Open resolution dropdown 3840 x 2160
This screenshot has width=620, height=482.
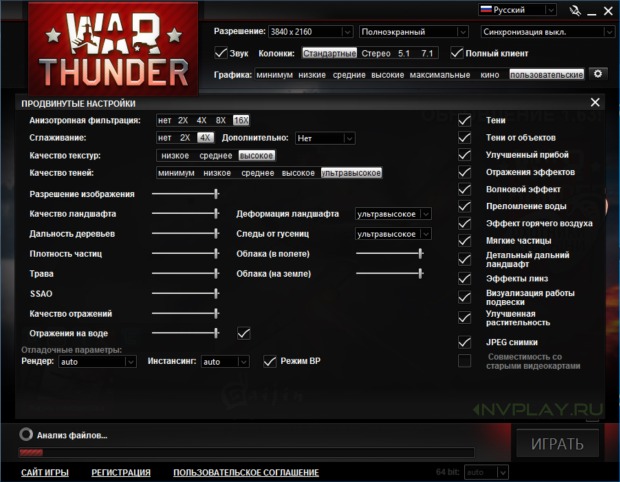pyautogui.click(x=310, y=32)
